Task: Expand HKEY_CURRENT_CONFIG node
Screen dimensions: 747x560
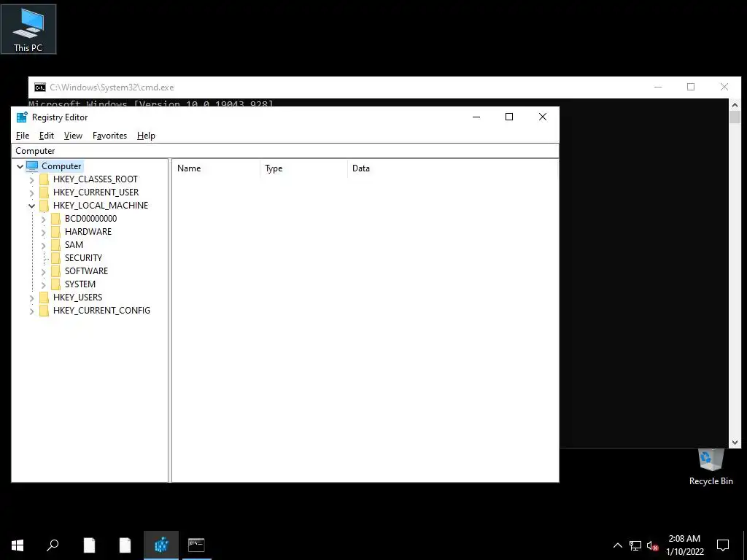Action: click(31, 311)
